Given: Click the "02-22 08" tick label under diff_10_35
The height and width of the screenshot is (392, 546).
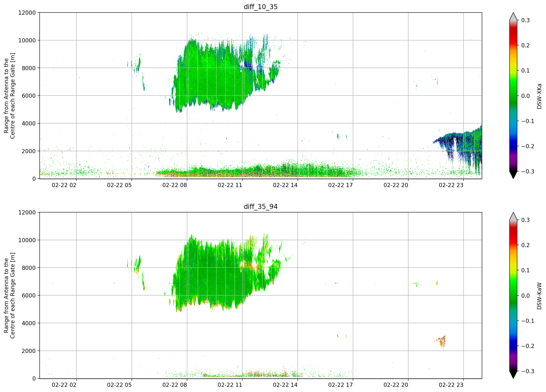Looking at the screenshot, I should point(175,185).
